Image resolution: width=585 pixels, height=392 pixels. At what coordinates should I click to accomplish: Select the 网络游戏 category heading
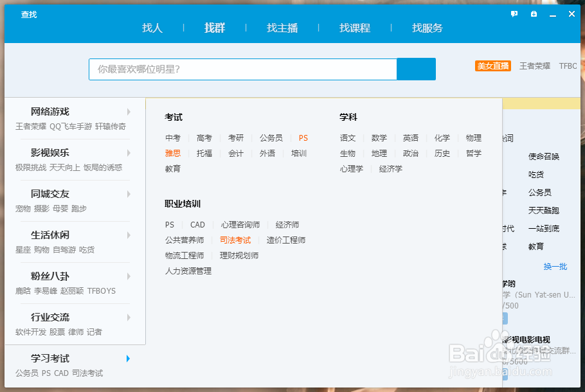click(50, 112)
